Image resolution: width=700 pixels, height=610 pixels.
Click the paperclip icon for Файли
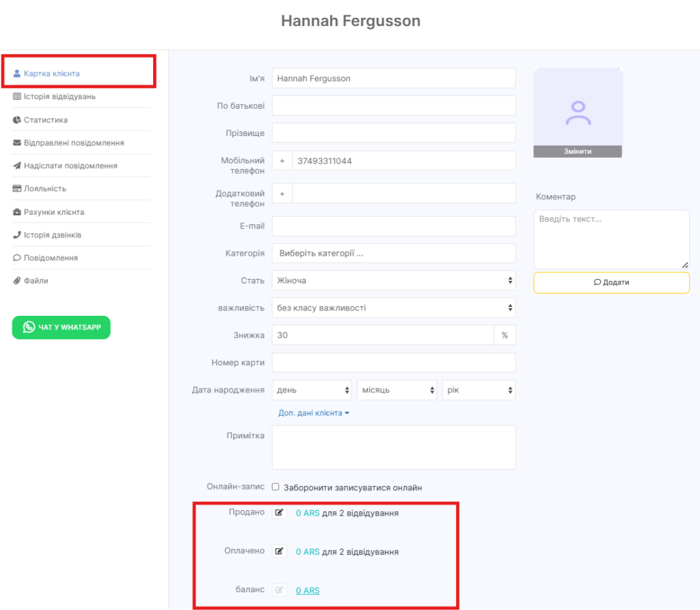[x=17, y=280]
